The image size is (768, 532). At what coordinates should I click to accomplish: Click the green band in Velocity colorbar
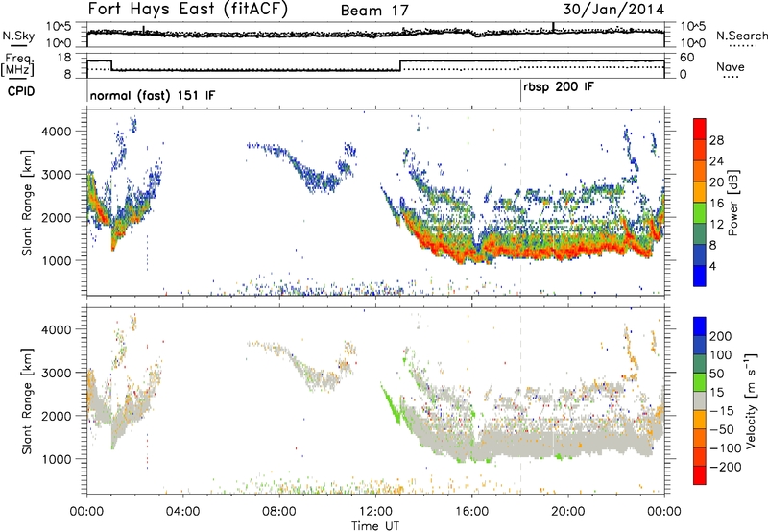[700, 382]
